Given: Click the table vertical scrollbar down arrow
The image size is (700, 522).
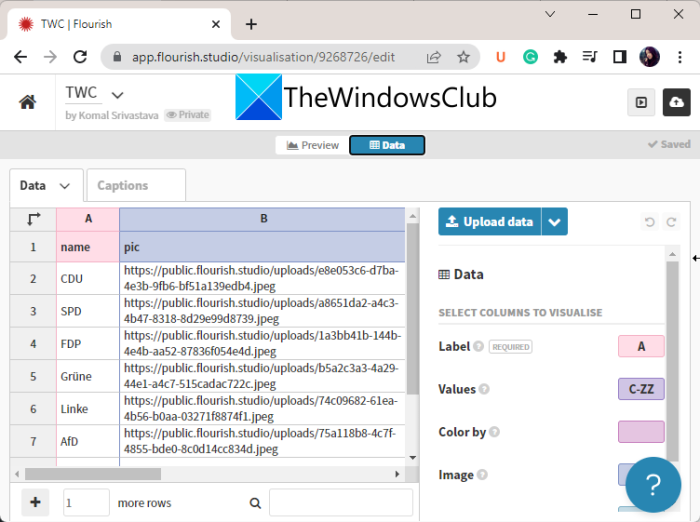Looking at the screenshot, I should coord(412,458).
